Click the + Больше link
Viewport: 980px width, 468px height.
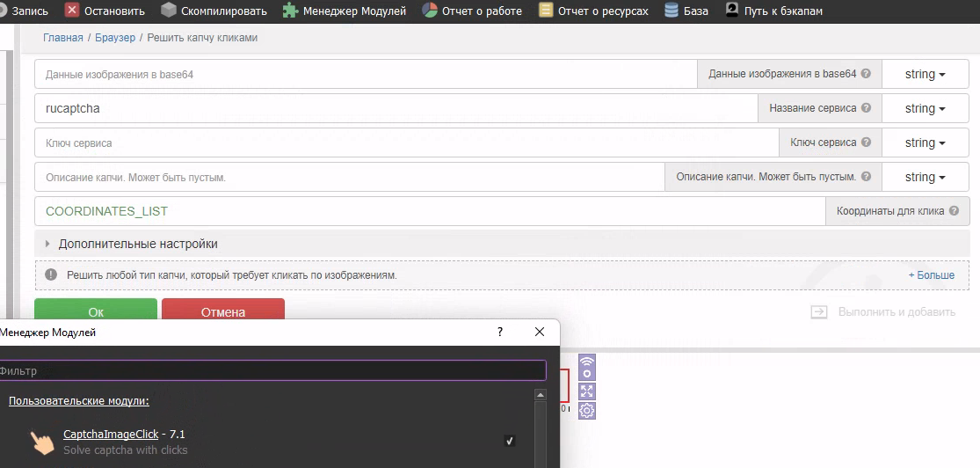point(931,275)
